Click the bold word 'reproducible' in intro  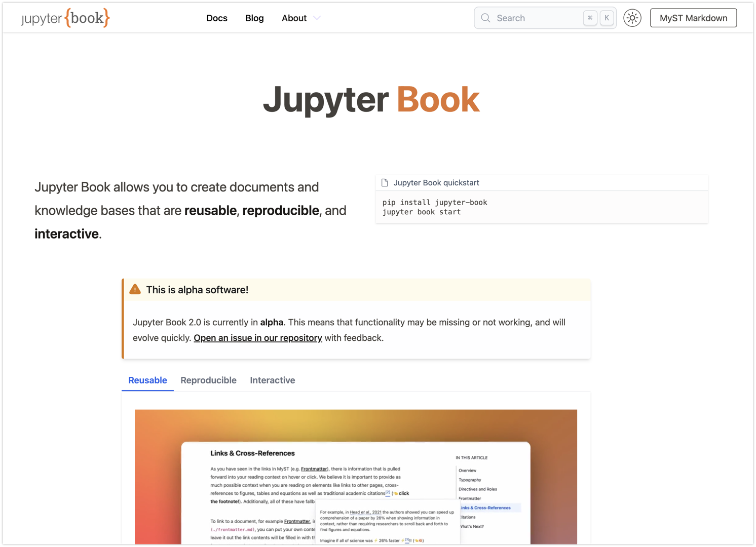(x=281, y=210)
